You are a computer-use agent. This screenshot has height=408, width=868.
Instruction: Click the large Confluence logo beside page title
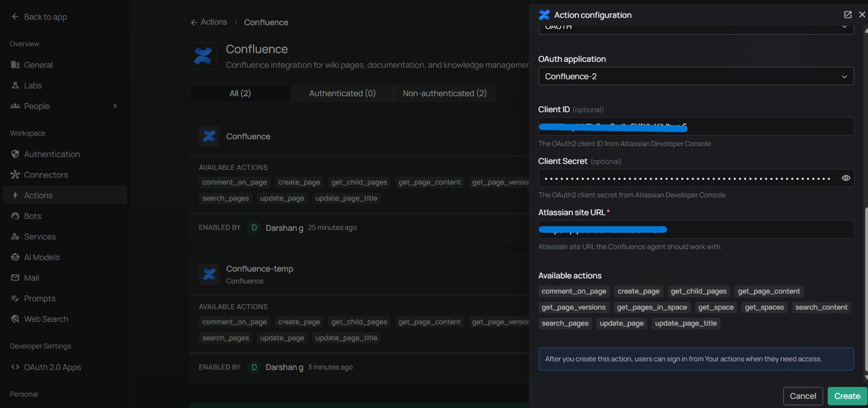coord(203,56)
